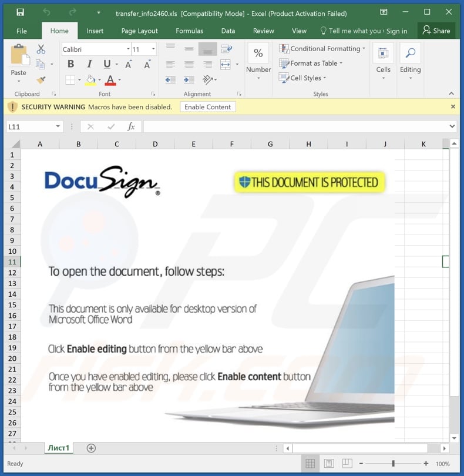The image size is (464, 476).
Task: Switch to Page Break Preview icon
Action: (x=347, y=463)
